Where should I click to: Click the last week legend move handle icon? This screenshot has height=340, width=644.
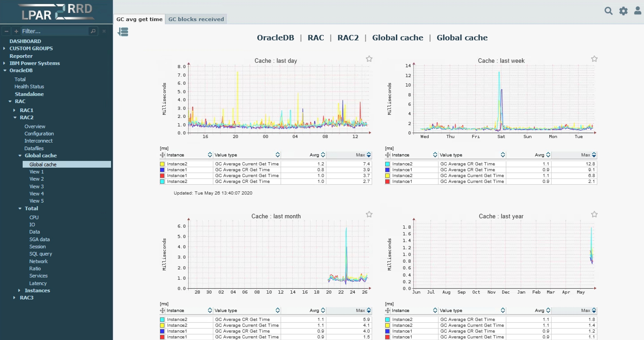388,155
